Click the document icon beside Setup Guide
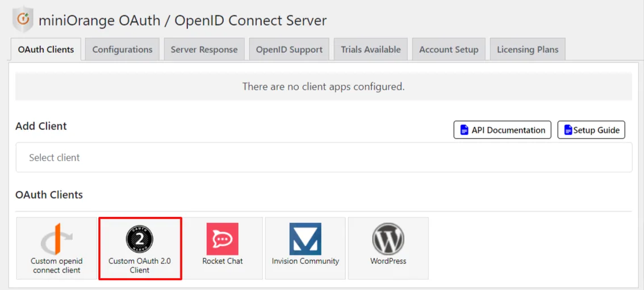This screenshot has width=644, height=290. coord(567,130)
